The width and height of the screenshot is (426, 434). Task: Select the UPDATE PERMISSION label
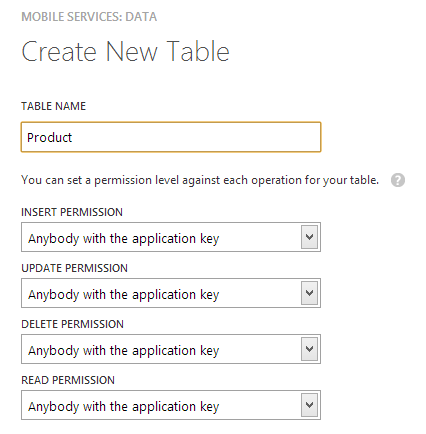tap(74, 268)
